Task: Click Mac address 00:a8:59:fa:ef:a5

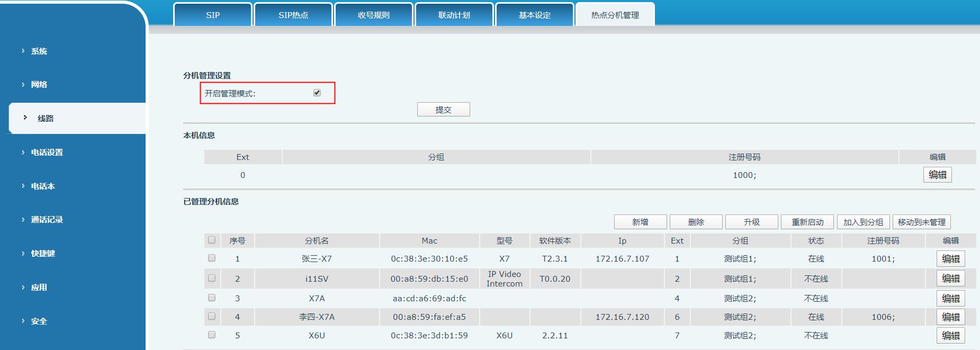Action: [x=429, y=317]
